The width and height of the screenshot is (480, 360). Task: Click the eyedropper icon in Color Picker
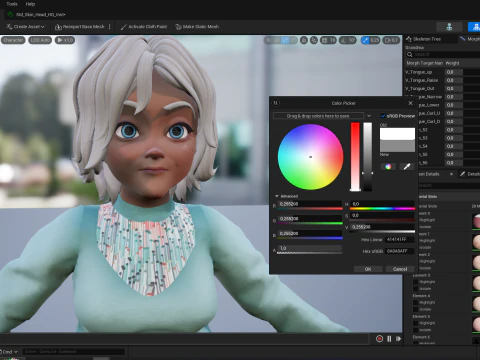point(406,167)
